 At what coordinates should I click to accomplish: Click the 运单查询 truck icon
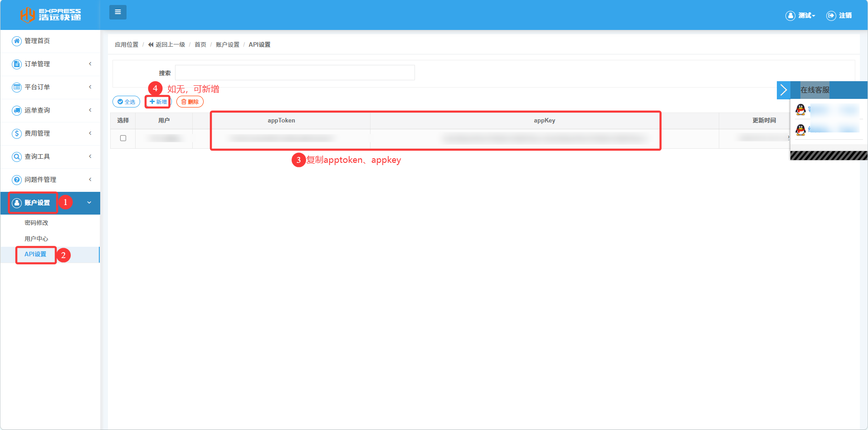[17, 110]
